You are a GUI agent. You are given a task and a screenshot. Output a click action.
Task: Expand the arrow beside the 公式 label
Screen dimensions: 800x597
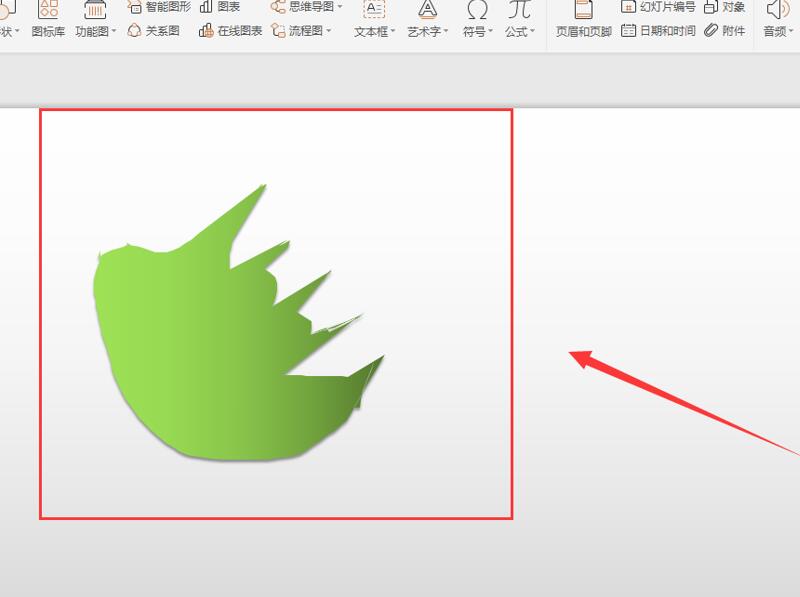point(533,32)
